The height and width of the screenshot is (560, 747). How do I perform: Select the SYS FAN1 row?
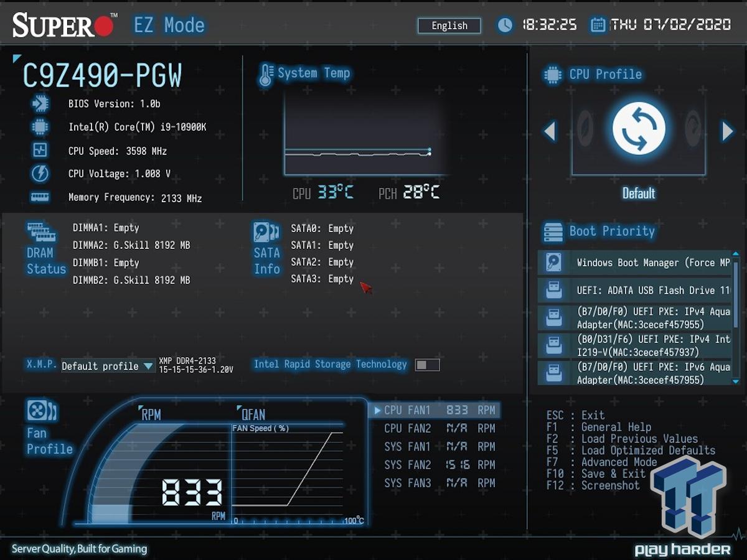tap(439, 446)
